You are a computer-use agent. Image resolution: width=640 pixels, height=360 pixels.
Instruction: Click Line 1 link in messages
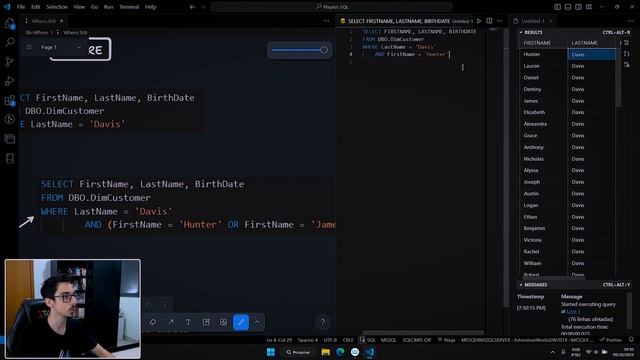click(x=573, y=311)
